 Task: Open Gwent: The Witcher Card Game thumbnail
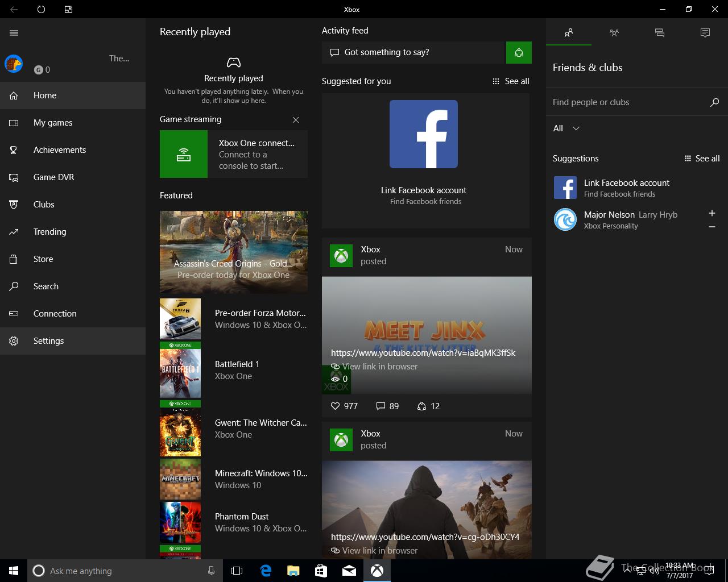tap(180, 429)
